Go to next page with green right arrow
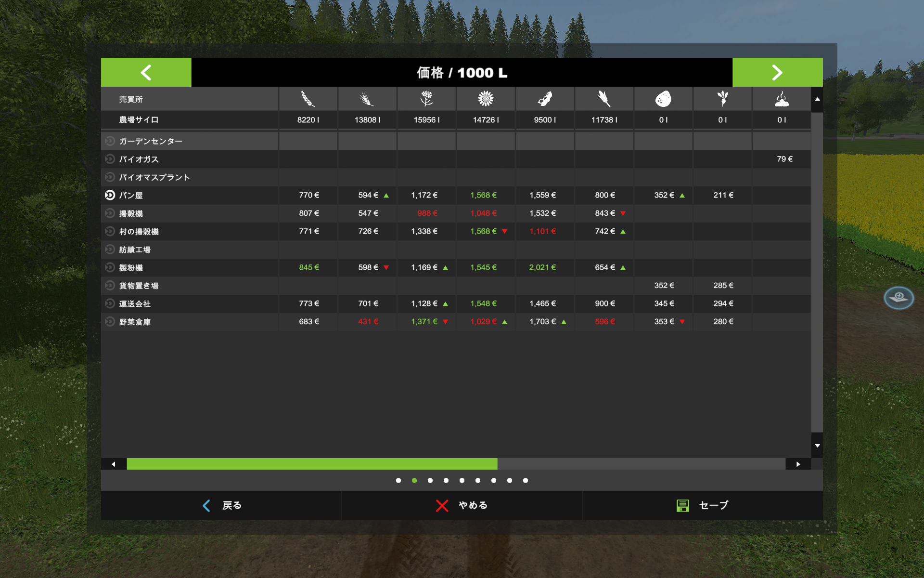Image resolution: width=924 pixels, height=578 pixels. [x=777, y=72]
